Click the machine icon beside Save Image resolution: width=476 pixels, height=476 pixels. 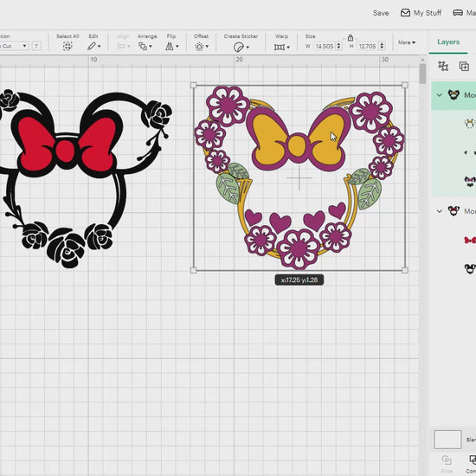(458, 13)
